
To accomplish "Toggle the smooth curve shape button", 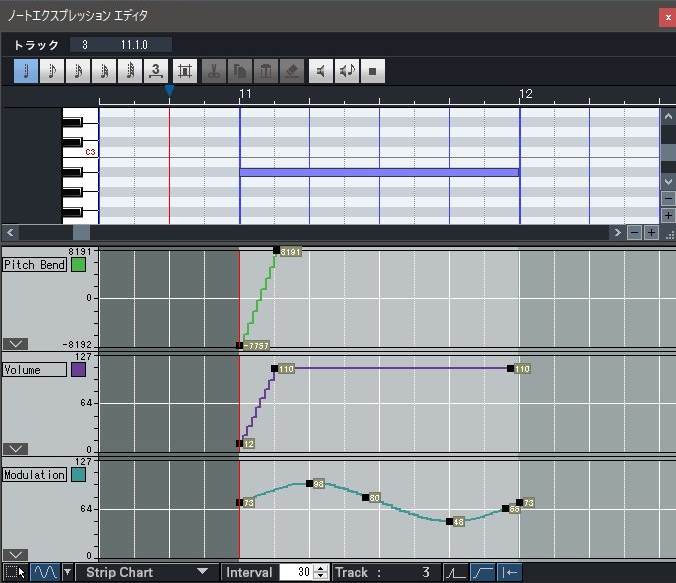I will coord(483,572).
